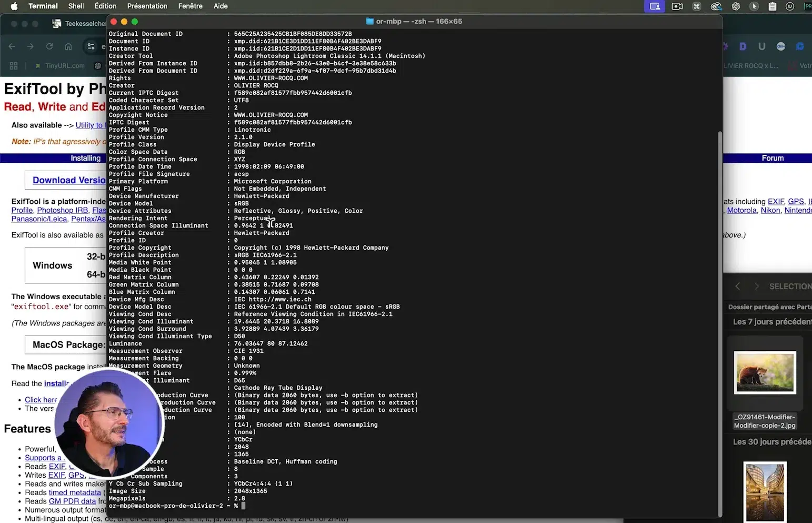This screenshot has height=523, width=812.
Task: Open the Shell menu
Action: 76,6
